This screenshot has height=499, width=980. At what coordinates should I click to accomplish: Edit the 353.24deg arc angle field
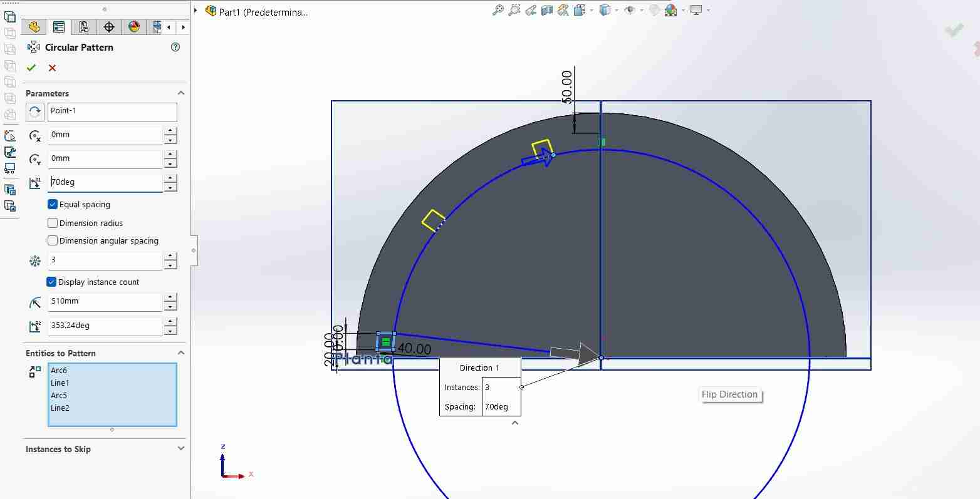tap(105, 326)
